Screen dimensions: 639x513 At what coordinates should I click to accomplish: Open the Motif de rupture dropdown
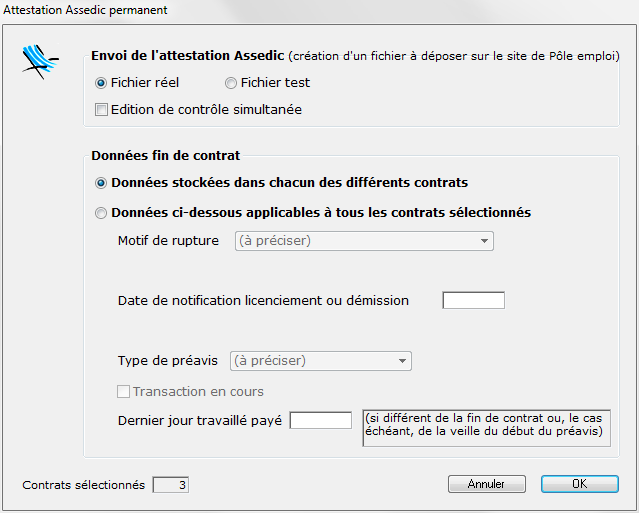coord(364,241)
